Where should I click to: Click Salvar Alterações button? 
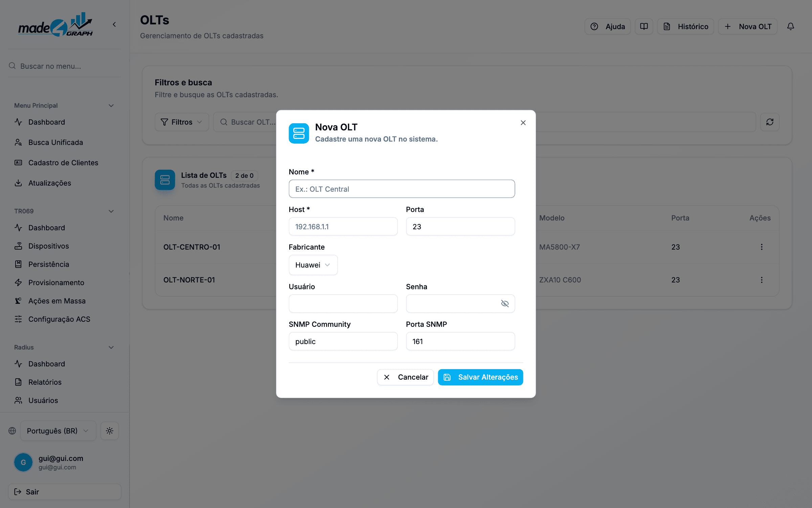(480, 377)
